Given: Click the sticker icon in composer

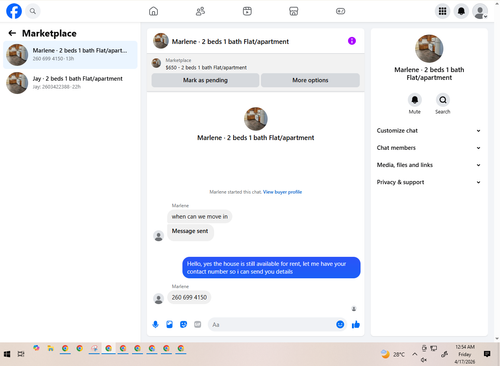Looking at the screenshot, I should click(183, 324).
